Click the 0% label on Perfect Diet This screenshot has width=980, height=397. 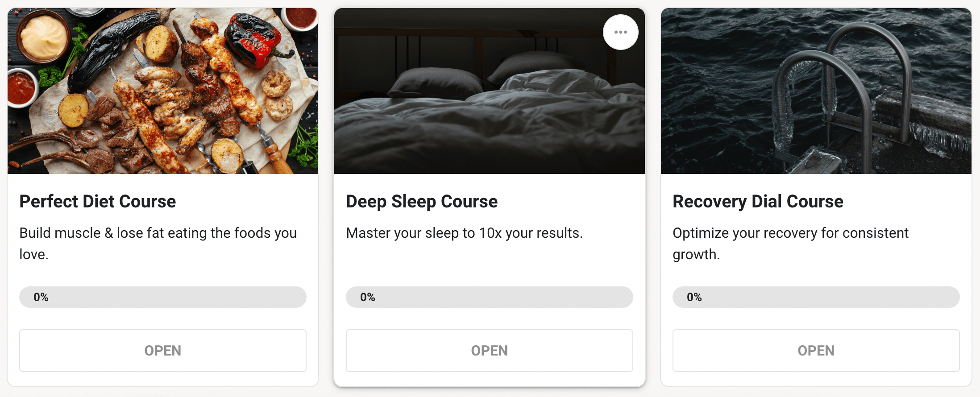tap(41, 297)
